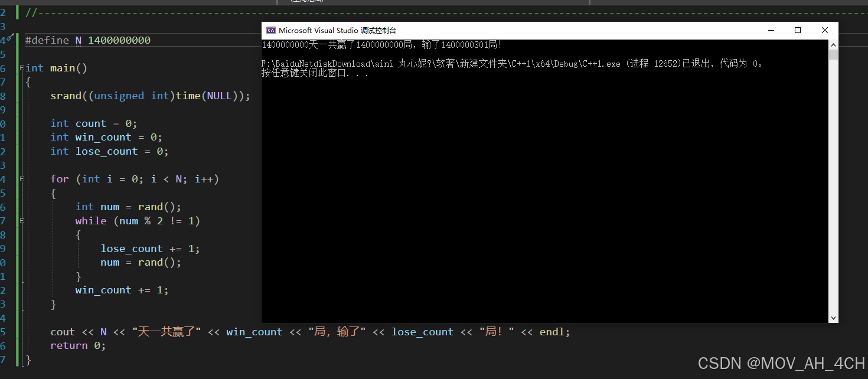
Task: Click the string literal "天一共赢了" in code
Action: (167, 332)
